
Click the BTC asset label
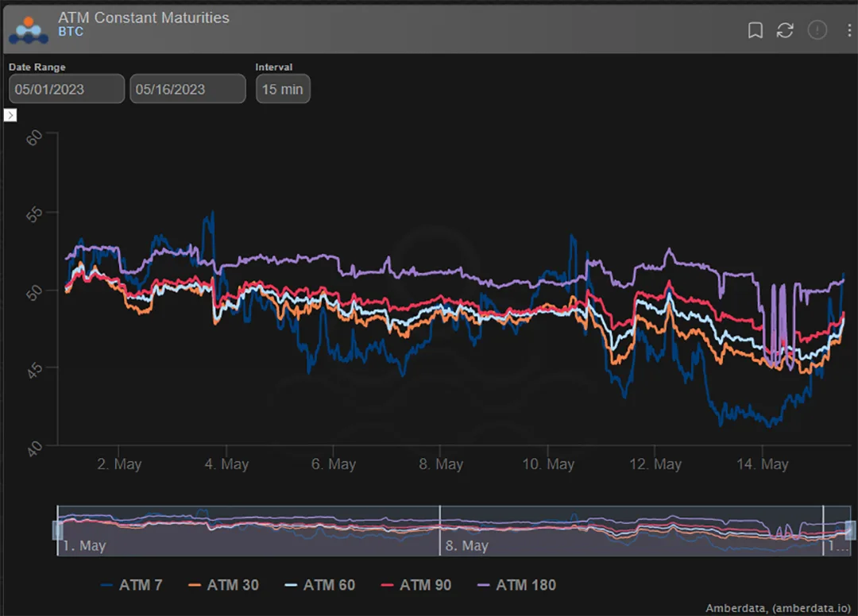[71, 32]
